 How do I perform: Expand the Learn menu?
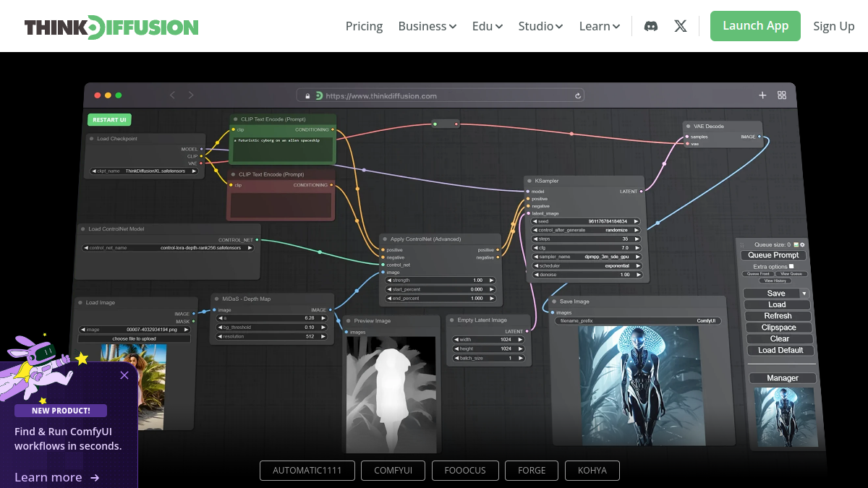[600, 26]
